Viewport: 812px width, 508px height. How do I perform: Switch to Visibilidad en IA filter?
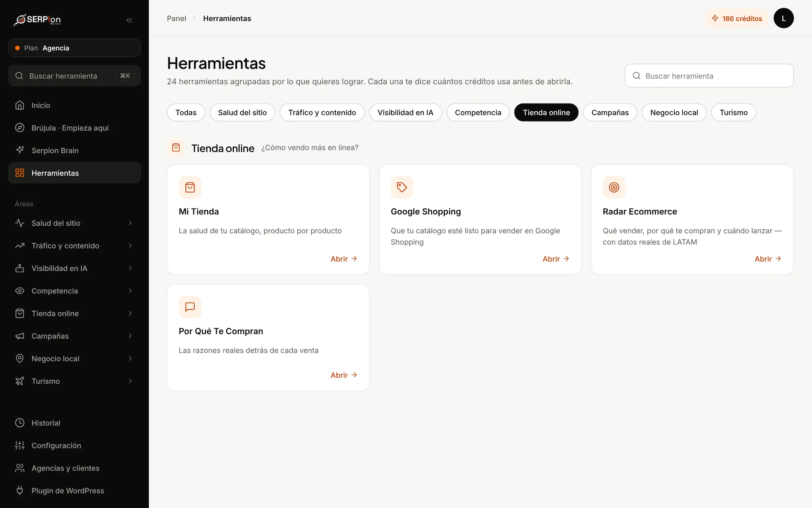(x=405, y=113)
